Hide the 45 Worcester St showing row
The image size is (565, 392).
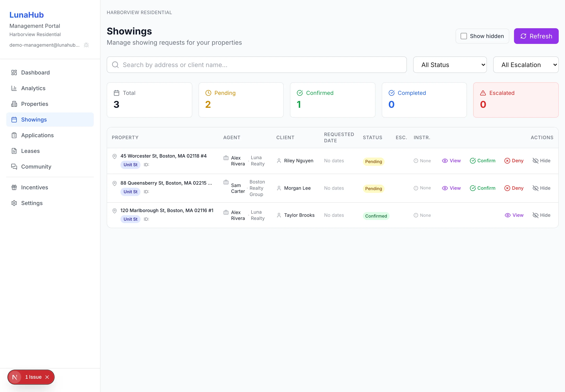tap(541, 161)
